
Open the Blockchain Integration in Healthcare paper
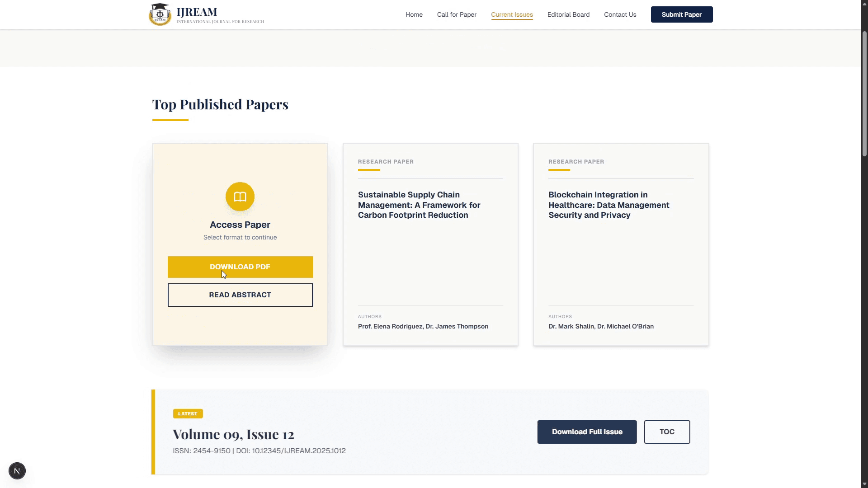coord(609,205)
